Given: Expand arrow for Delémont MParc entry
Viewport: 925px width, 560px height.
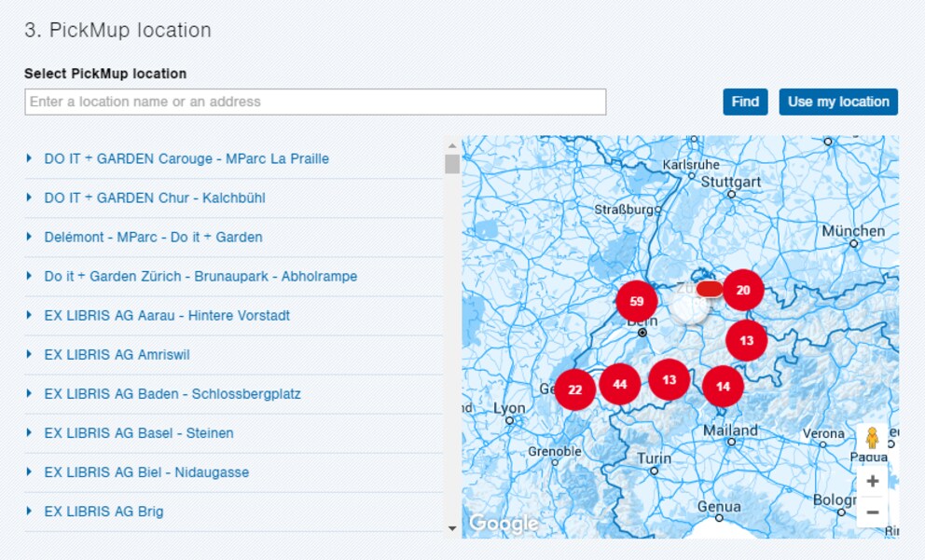Looking at the screenshot, I should pos(29,237).
